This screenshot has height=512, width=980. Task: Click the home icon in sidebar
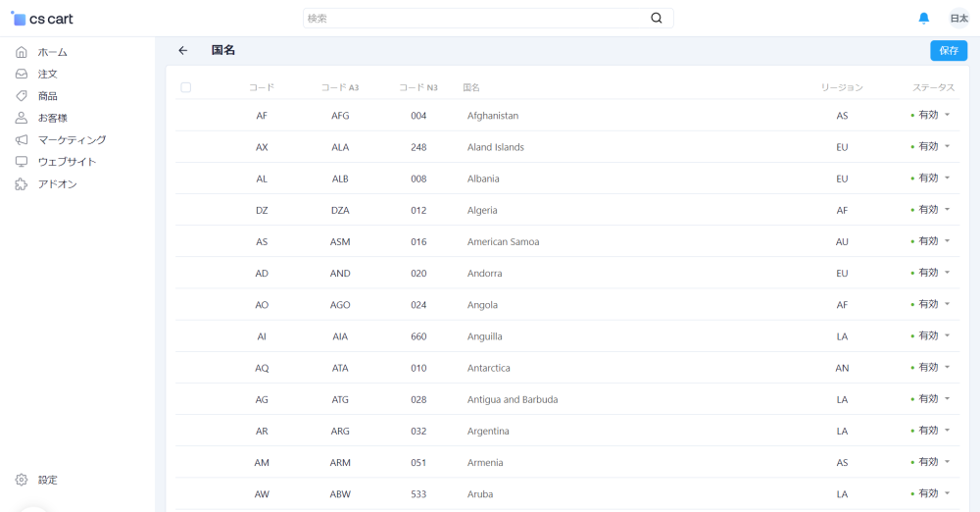click(22, 52)
